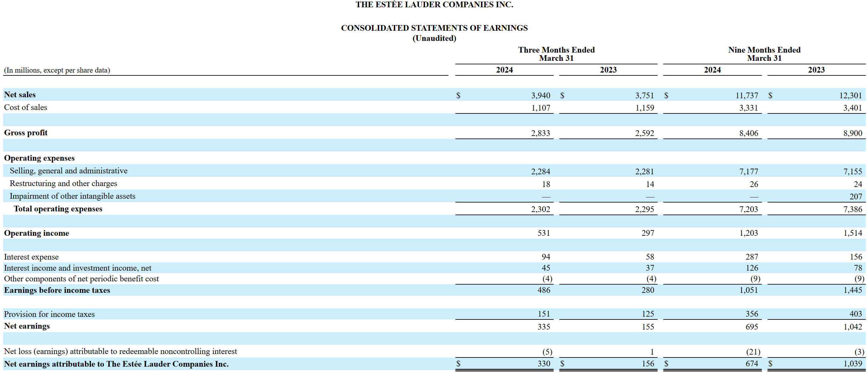The image size is (868, 373).
Task: Click Gross profit value 8,406
Action: pos(749,133)
